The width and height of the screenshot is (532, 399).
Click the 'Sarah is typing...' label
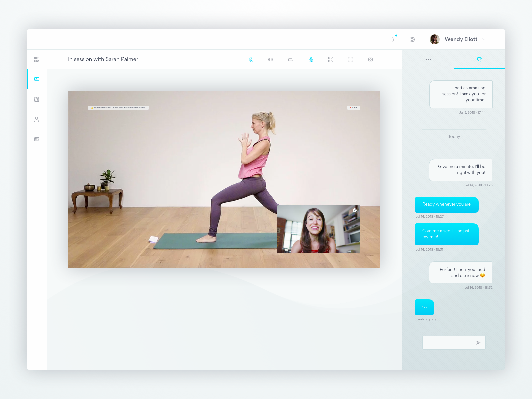click(x=427, y=319)
